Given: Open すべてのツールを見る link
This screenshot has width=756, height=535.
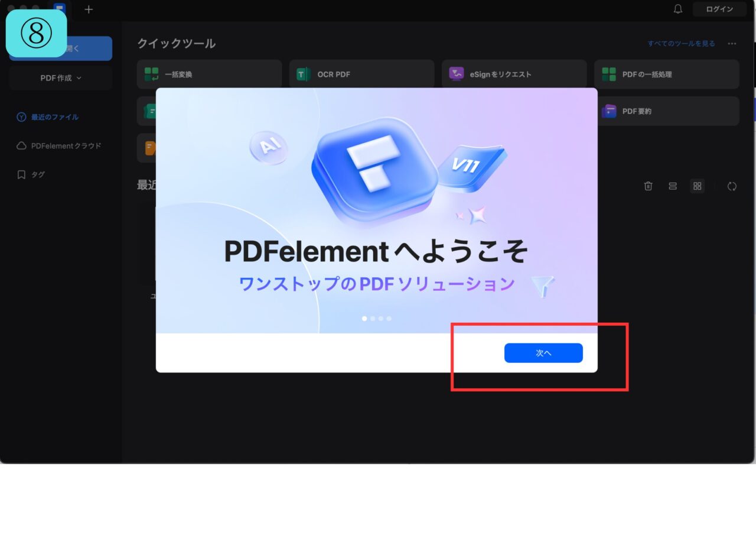Looking at the screenshot, I should pyautogui.click(x=681, y=44).
